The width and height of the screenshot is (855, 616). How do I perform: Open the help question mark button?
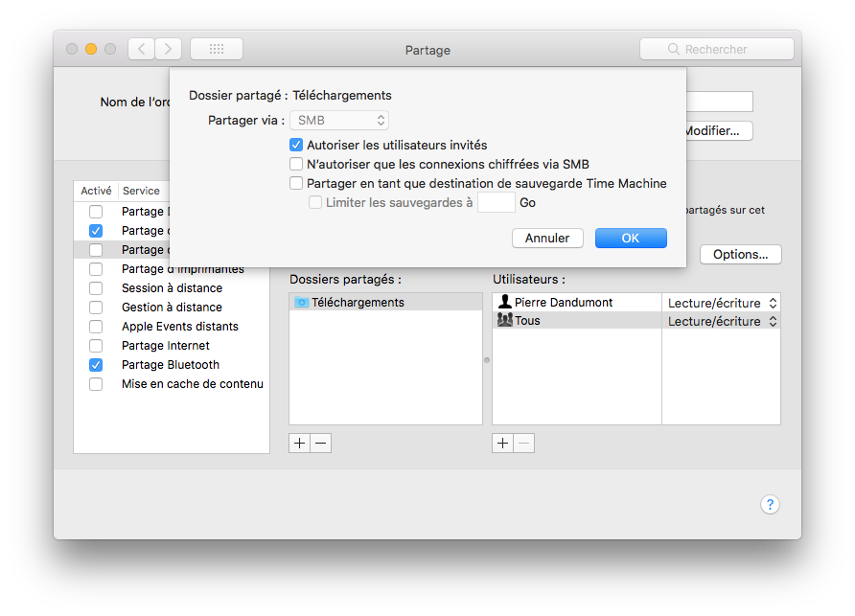[x=770, y=504]
